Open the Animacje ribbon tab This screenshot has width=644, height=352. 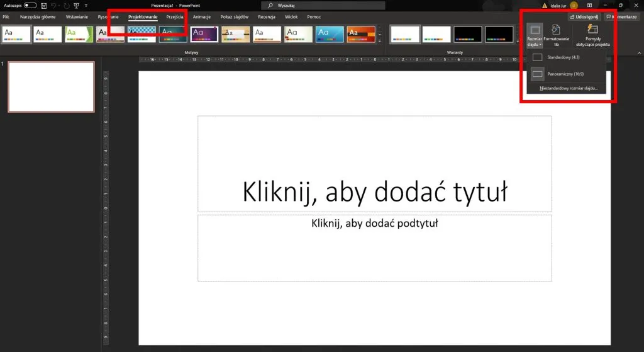tap(202, 17)
